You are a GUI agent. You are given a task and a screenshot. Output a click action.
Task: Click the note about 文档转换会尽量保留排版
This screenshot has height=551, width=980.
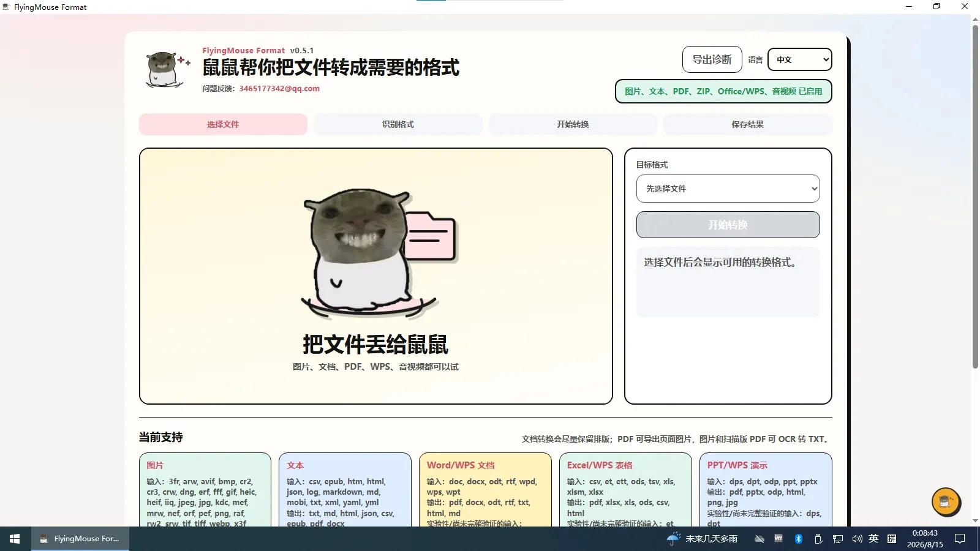[677, 439]
